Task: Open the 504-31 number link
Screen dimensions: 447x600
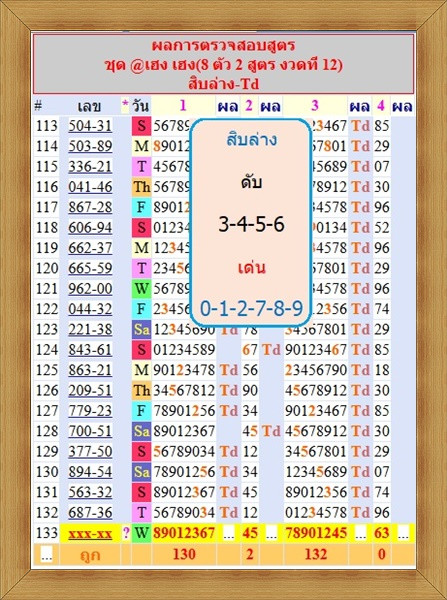Action: tap(90, 126)
